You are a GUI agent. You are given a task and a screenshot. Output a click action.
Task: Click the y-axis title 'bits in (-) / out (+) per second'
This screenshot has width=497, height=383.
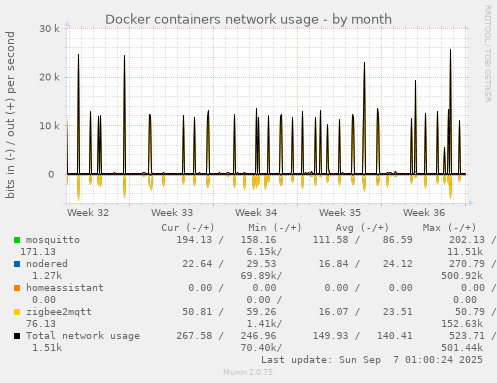10,115
